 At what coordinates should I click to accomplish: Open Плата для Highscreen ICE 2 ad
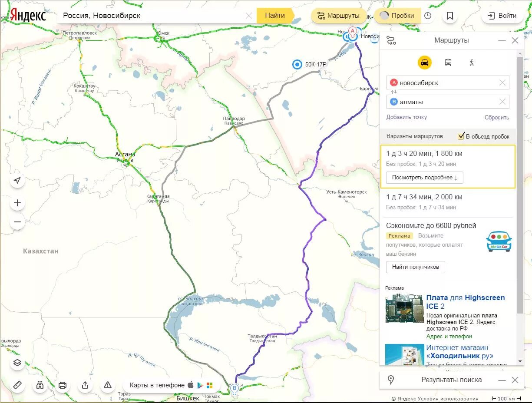tap(465, 302)
